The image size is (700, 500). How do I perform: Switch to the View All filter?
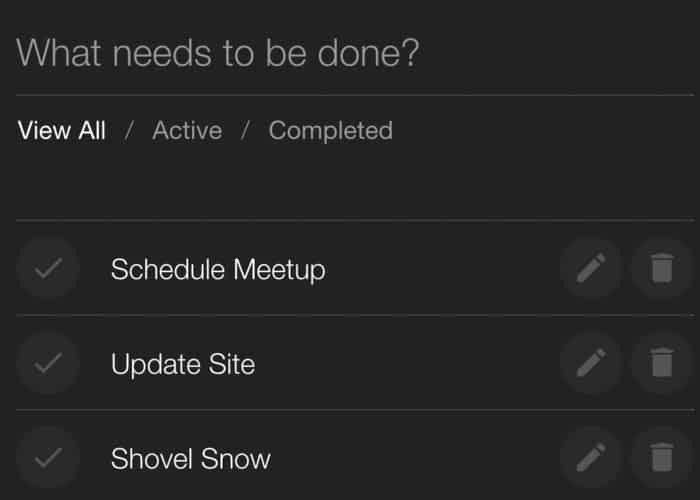(x=62, y=131)
